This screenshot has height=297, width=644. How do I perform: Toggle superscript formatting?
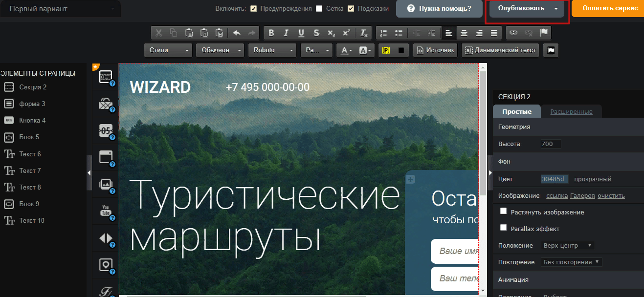(346, 33)
